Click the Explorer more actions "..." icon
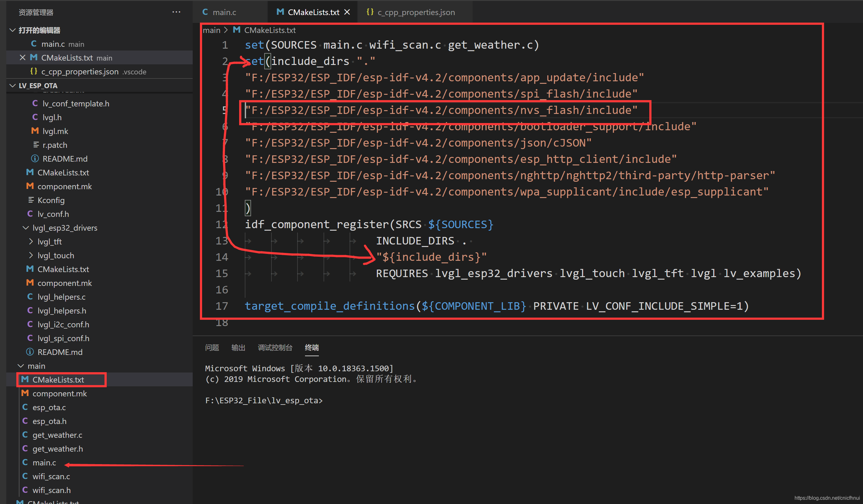This screenshot has width=863, height=504. 176,12
